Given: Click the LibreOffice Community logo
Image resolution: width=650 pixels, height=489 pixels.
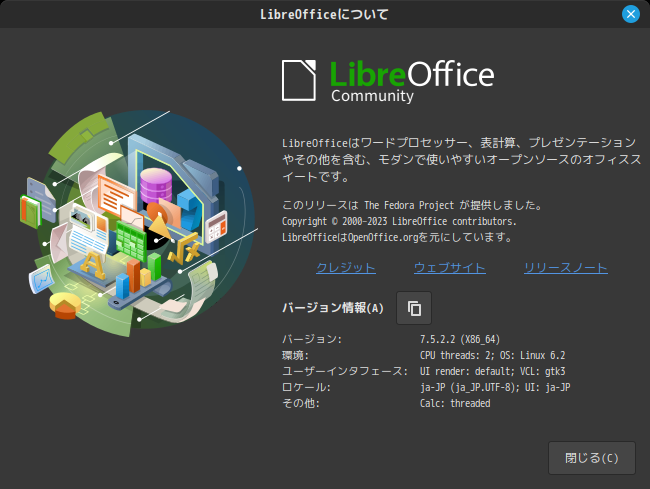Looking at the screenshot, I should click(388, 81).
